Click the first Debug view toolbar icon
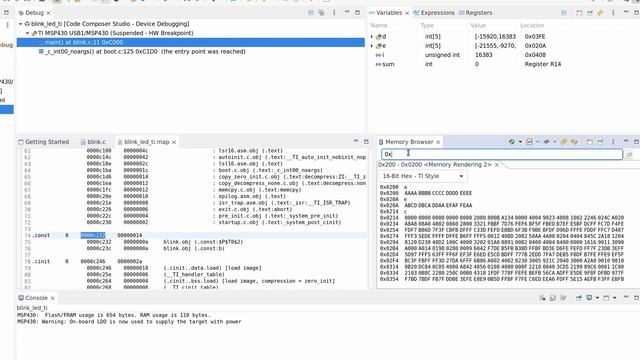 (311, 13)
